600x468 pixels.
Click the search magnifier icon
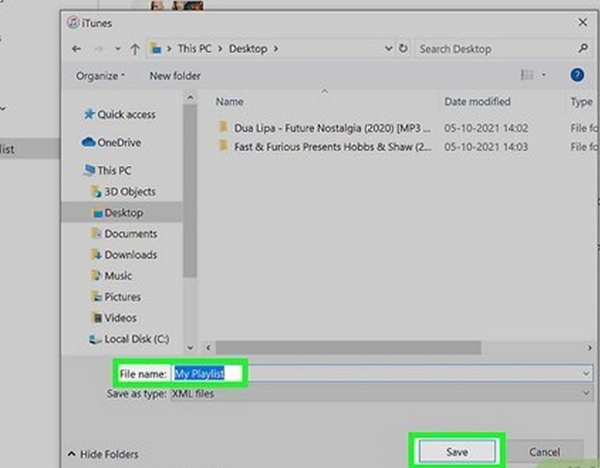(x=583, y=48)
